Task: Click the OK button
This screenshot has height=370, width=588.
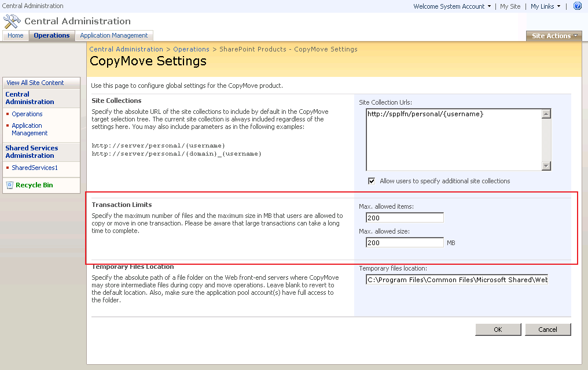Action: pyautogui.click(x=498, y=330)
